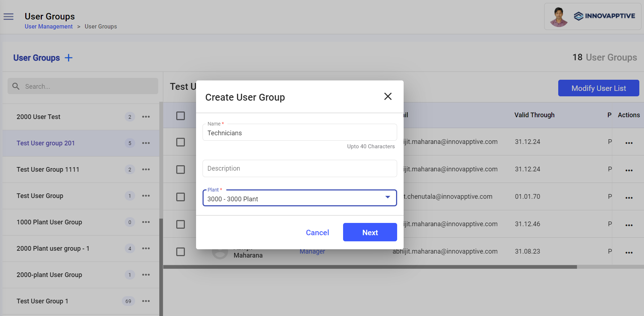The height and width of the screenshot is (316, 644).
Task: Click the plus icon to add user group
Action: pos(68,58)
